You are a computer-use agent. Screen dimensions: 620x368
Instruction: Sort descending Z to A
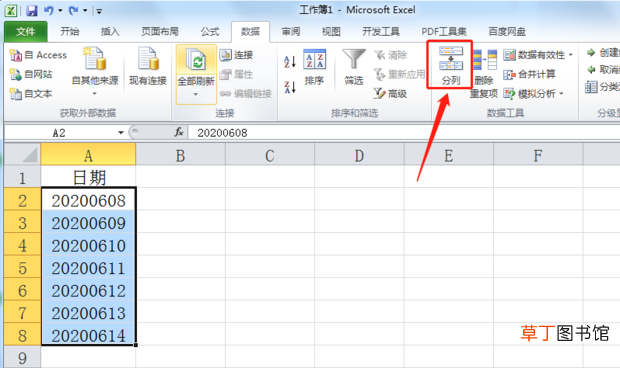[290, 87]
